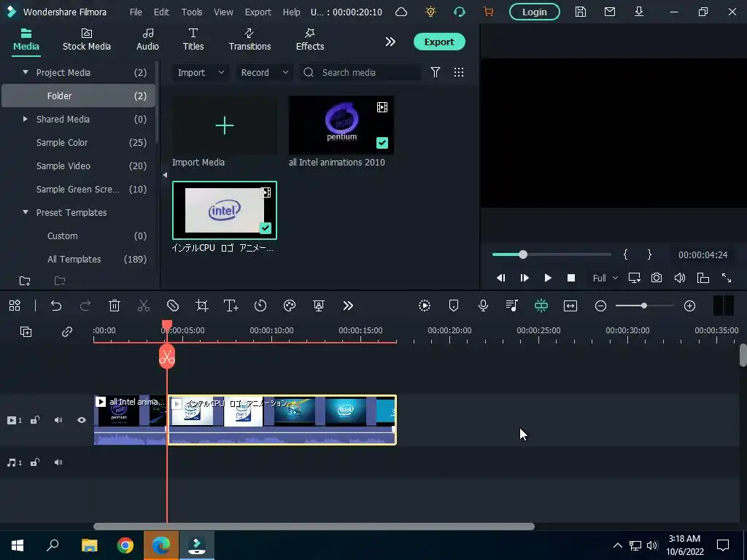Open the Record dropdown

(264, 72)
